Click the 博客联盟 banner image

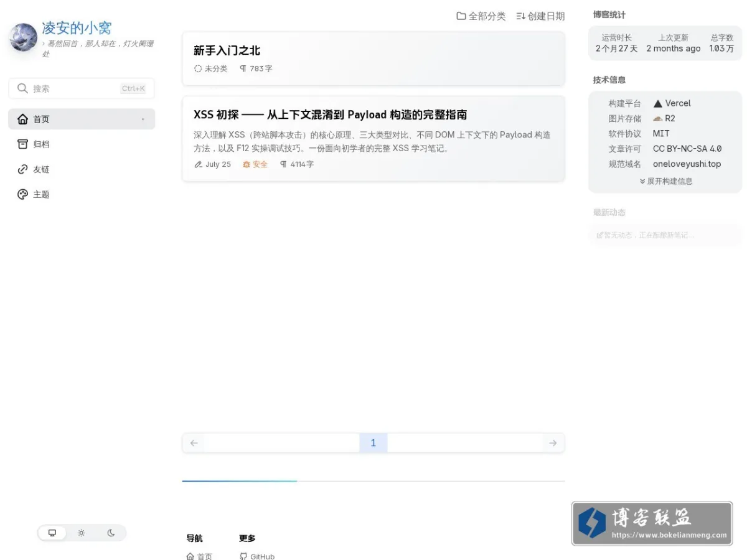652,524
